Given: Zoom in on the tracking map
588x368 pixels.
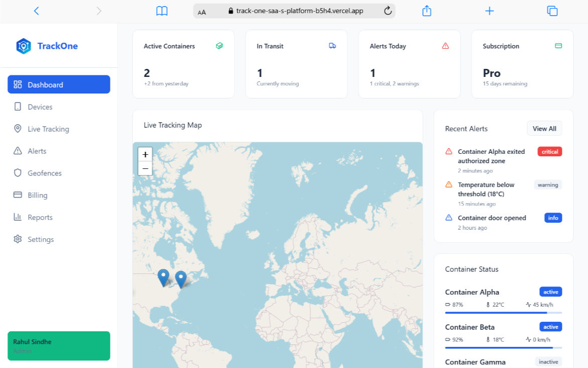Looking at the screenshot, I should (145, 155).
